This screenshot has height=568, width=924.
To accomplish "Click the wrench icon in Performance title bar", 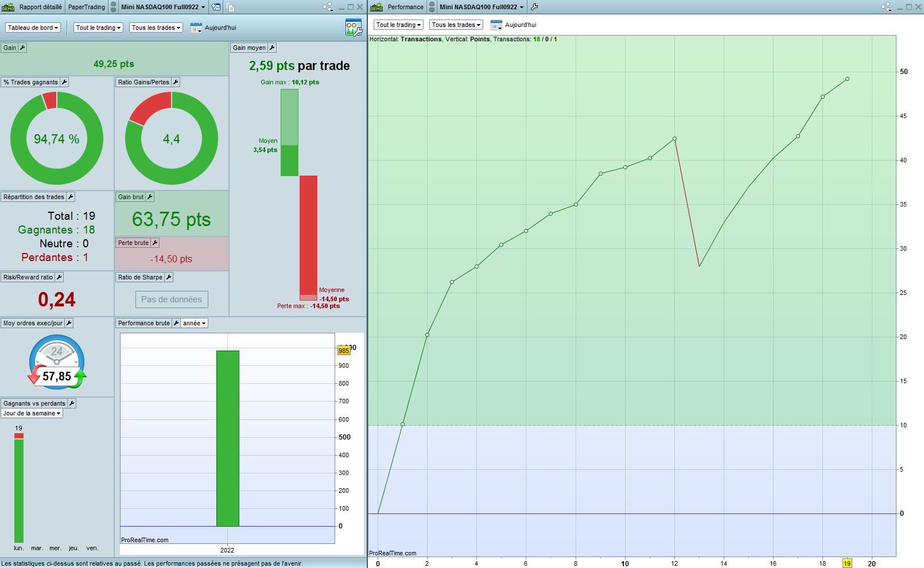I will pyautogui.click(x=534, y=7).
